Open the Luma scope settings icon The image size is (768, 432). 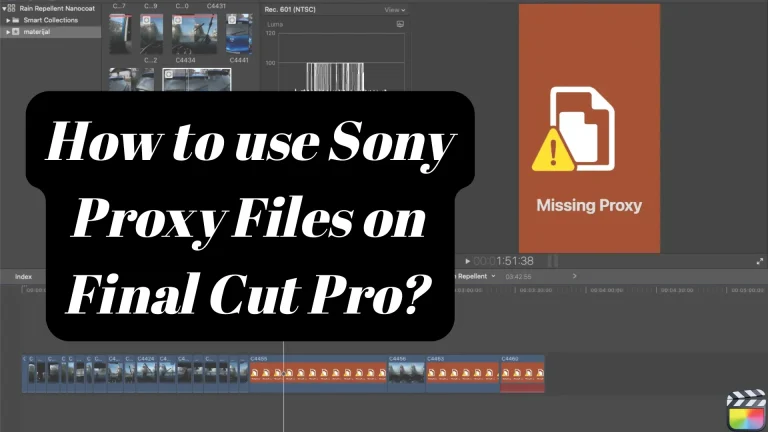click(x=400, y=24)
